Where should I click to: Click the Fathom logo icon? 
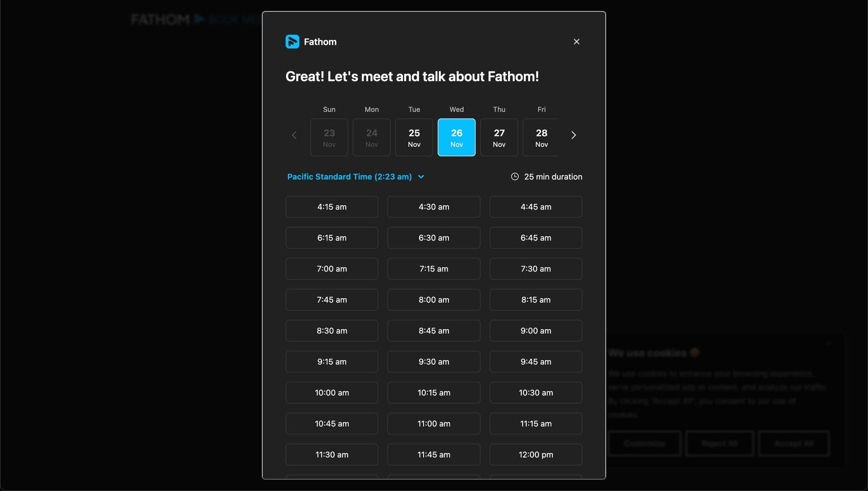[x=292, y=42]
